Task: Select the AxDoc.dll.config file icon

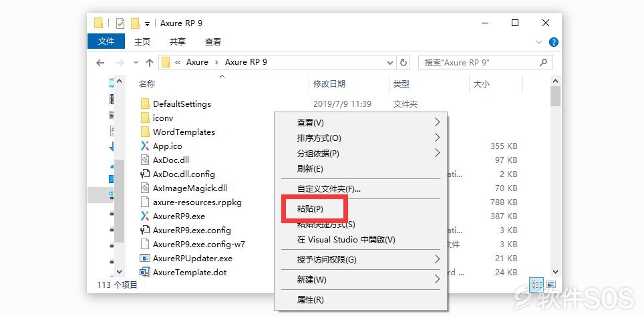Action: click(144, 174)
